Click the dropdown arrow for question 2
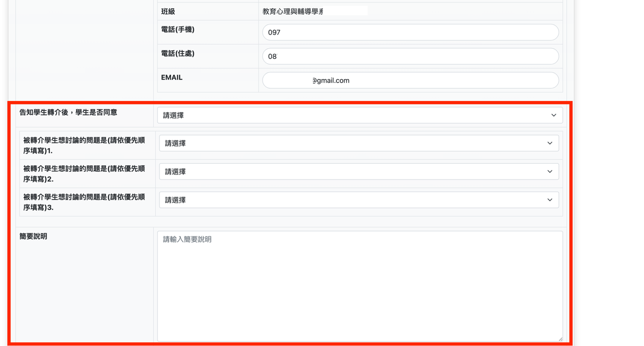644x346 pixels. (550, 171)
